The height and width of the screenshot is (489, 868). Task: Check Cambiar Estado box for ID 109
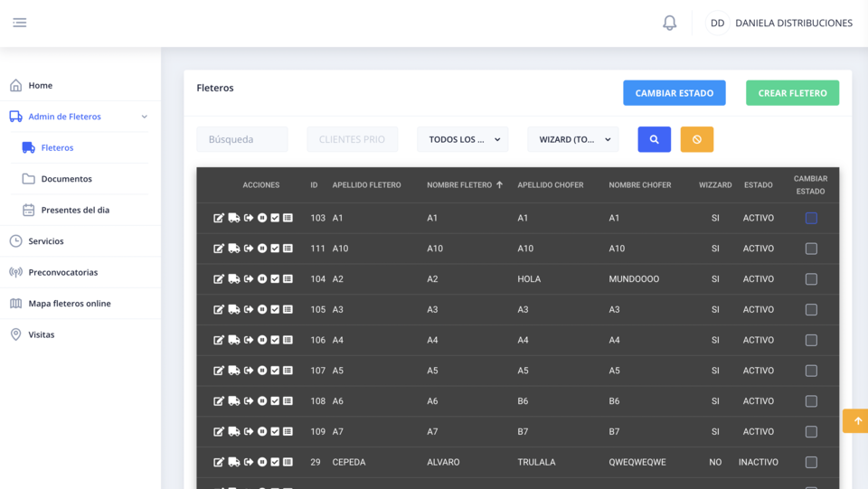coord(811,431)
